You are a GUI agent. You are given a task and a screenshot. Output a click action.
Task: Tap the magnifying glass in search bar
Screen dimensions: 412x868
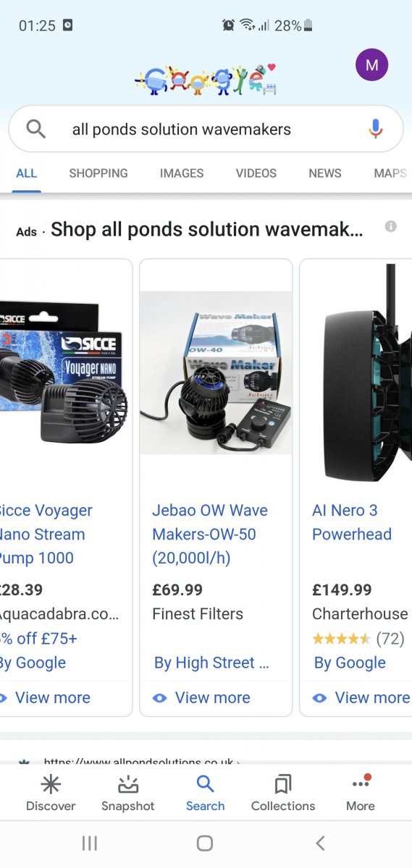[x=36, y=129]
